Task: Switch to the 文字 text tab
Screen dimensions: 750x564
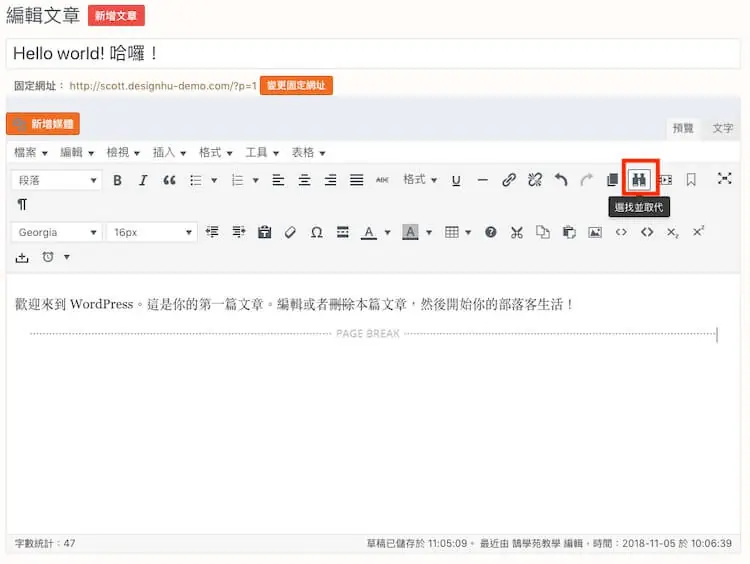Action: [722, 128]
